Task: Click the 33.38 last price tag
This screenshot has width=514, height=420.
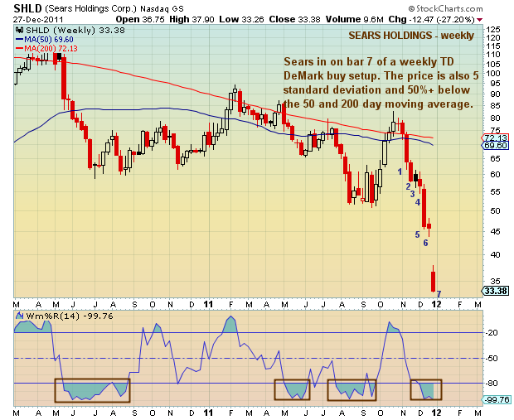Action: 496,291
